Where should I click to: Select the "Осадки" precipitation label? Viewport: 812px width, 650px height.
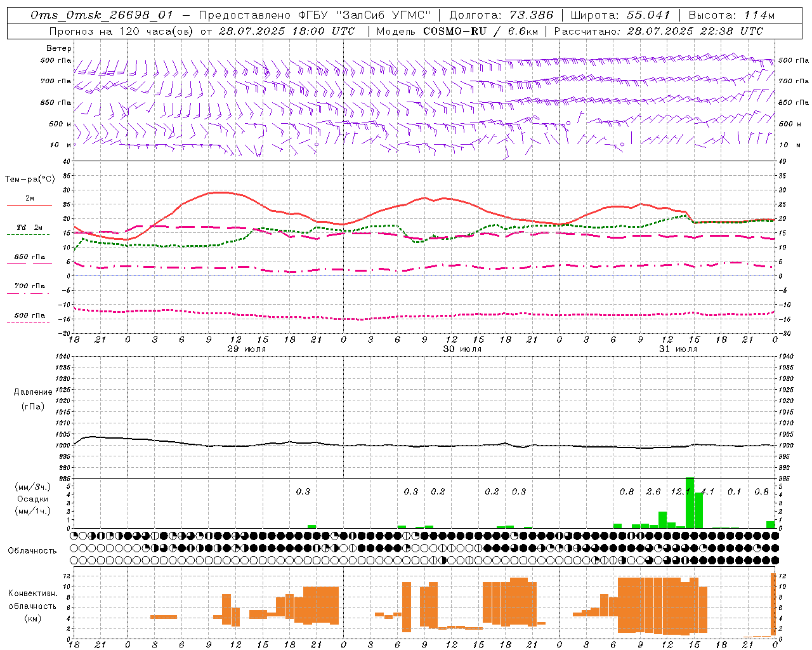click(33, 499)
